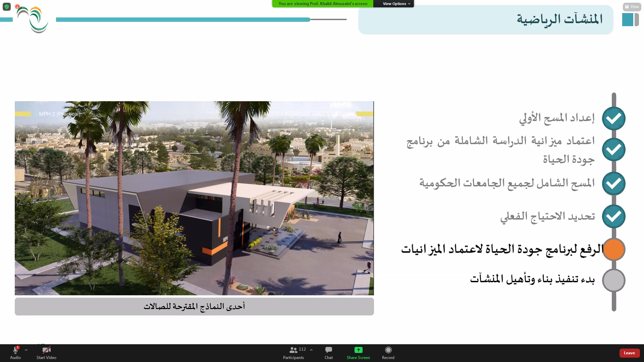Click the red recording indicator dot
The image size is (644, 362).
point(17,7)
